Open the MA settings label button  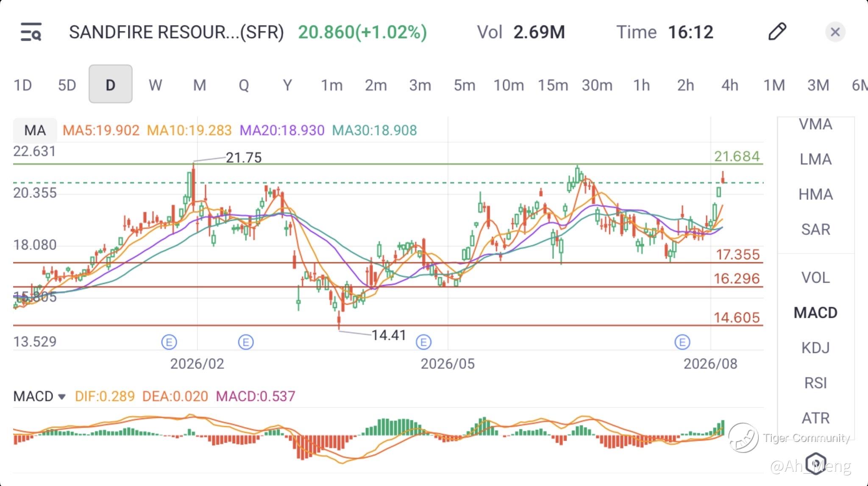point(35,130)
